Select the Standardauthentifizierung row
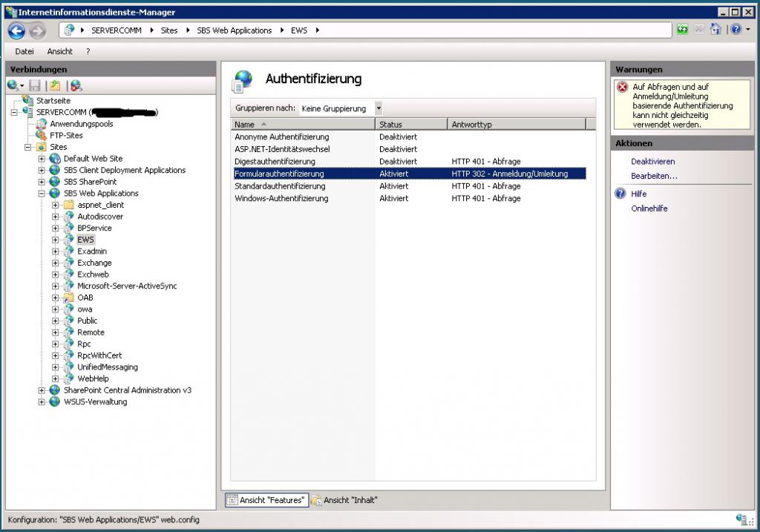Viewport: 760px width, 532px height. point(409,186)
